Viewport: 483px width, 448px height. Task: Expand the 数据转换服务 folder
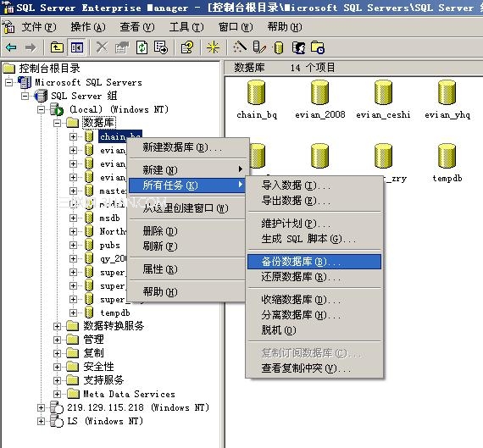pyautogui.click(x=57, y=326)
